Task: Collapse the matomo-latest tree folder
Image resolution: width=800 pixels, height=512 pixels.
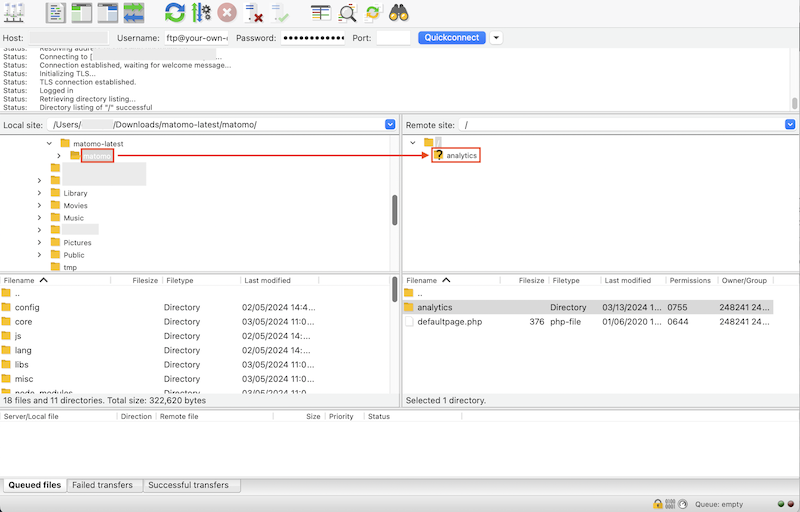Action: 49,144
